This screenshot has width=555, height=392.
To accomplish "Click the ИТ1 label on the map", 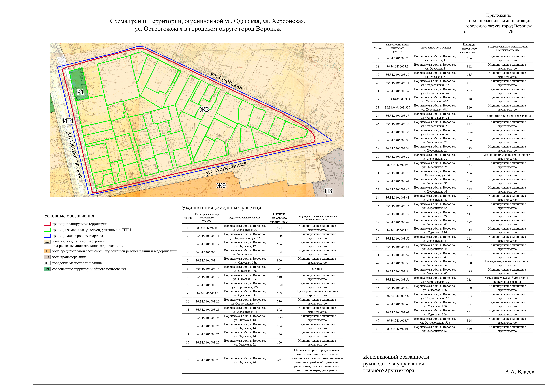I will [68, 121].
